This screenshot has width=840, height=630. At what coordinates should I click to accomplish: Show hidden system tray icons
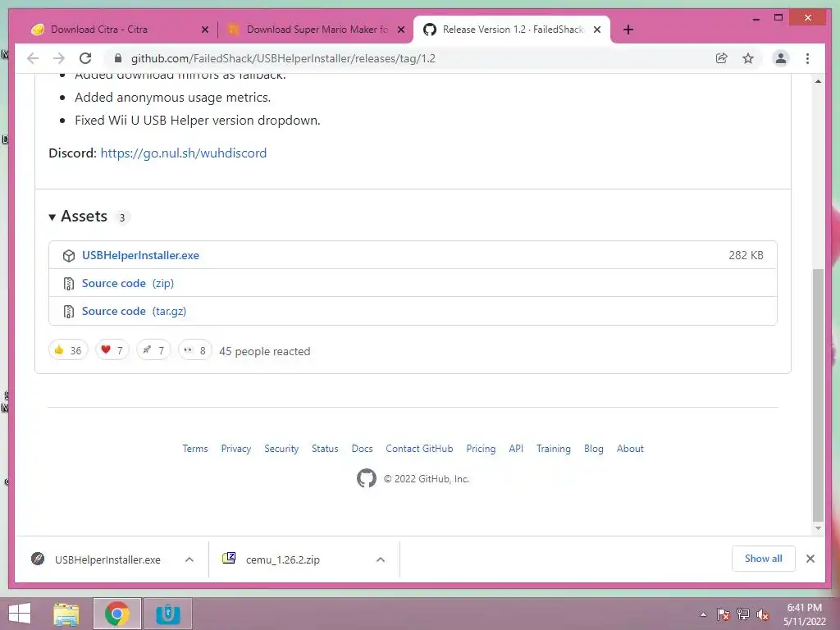click(703, 614)
